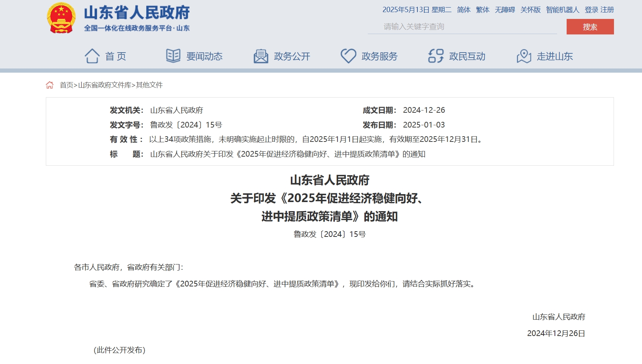Open the 智能机器人 assistant
642x364 pixels.
tap(562, 10)
